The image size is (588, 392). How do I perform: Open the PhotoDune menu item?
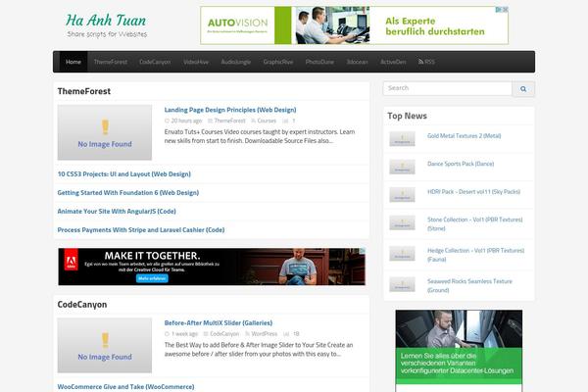(x=319, y=62)
